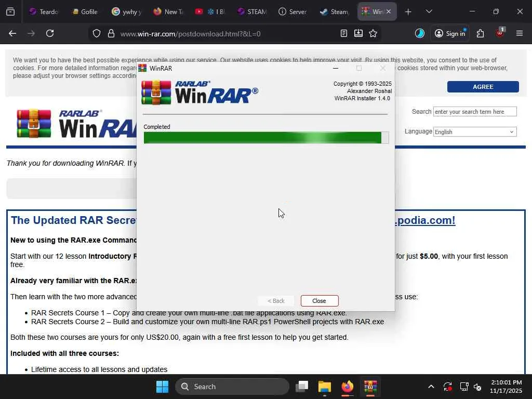Click the tracking protection shield icon
Screen dimensions: 532x399
(97, 34)
